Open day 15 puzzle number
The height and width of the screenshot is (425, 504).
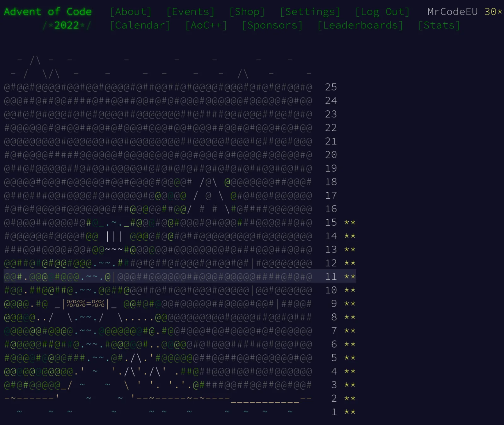(331, 223)
